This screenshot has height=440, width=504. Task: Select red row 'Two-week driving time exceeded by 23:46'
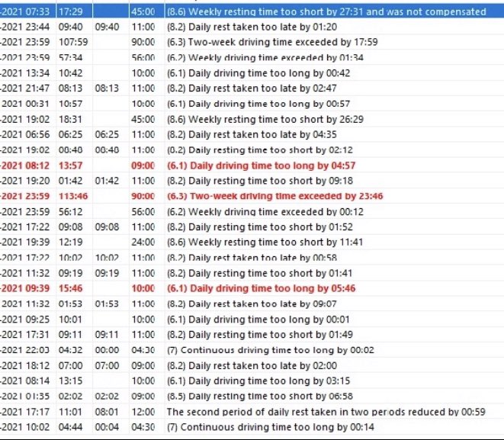pos(252,196)
